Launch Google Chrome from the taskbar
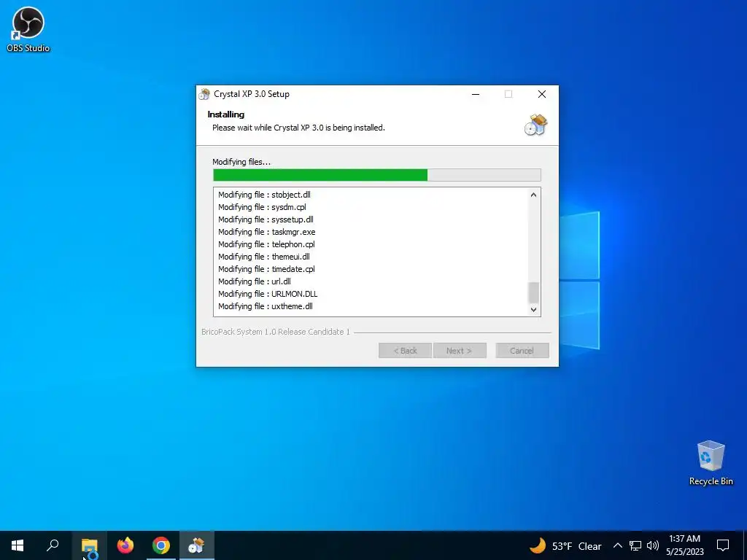The width and height of the screenshot is (747, 560). coord(161,545)
